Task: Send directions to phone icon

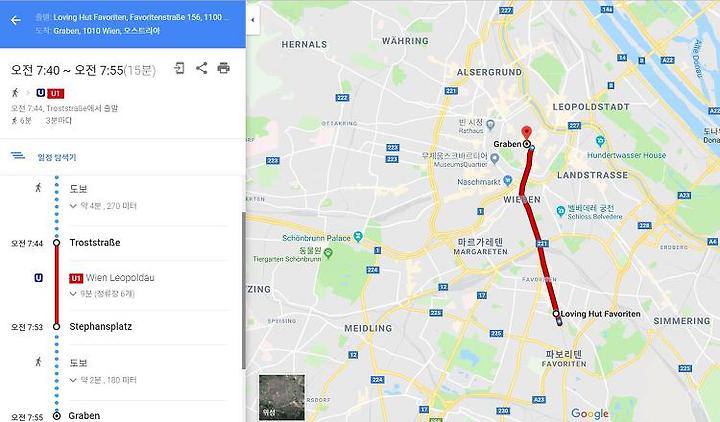Action: point(179,68)
